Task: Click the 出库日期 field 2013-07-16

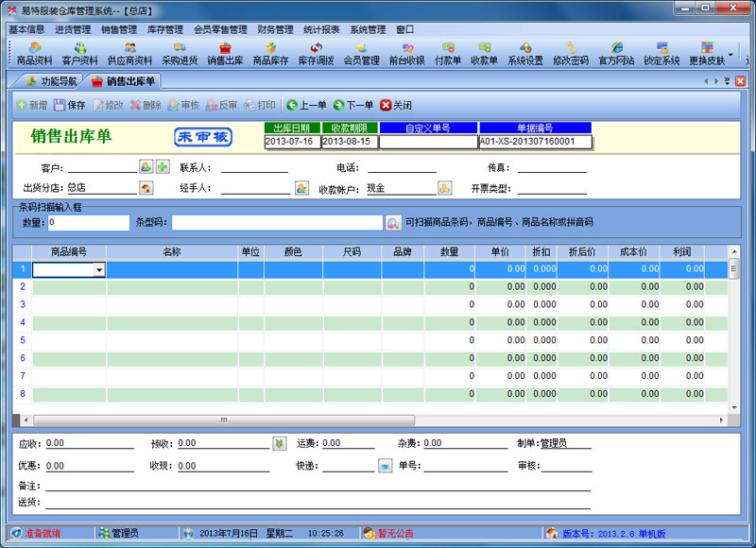Action: 293,142
